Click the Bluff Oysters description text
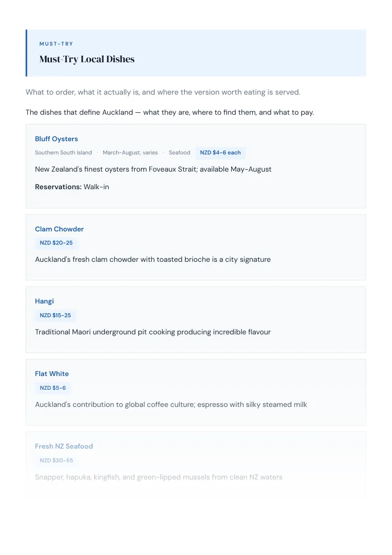 point(153,169)
